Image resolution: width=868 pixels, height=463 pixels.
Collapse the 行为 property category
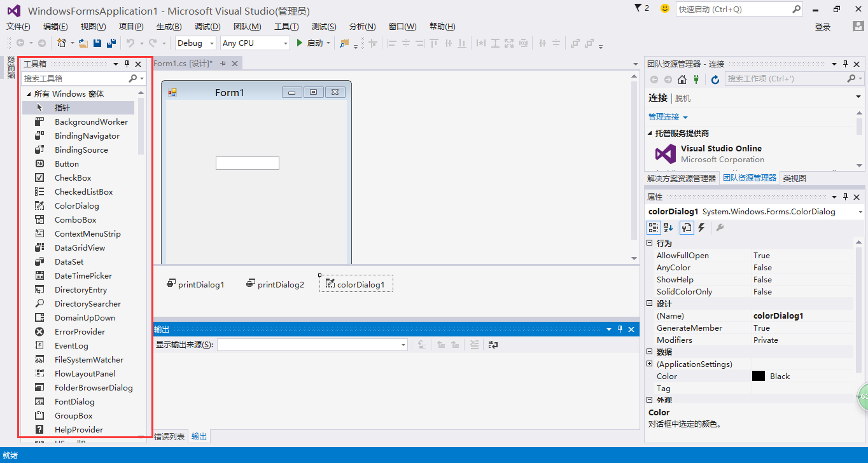tap(650, 243)
